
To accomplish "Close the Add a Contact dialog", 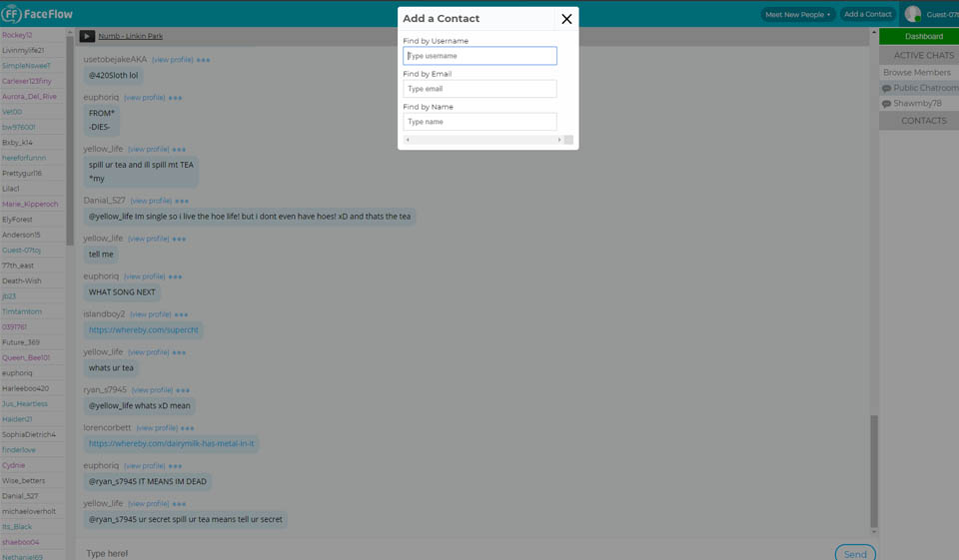I will point(566,19).
